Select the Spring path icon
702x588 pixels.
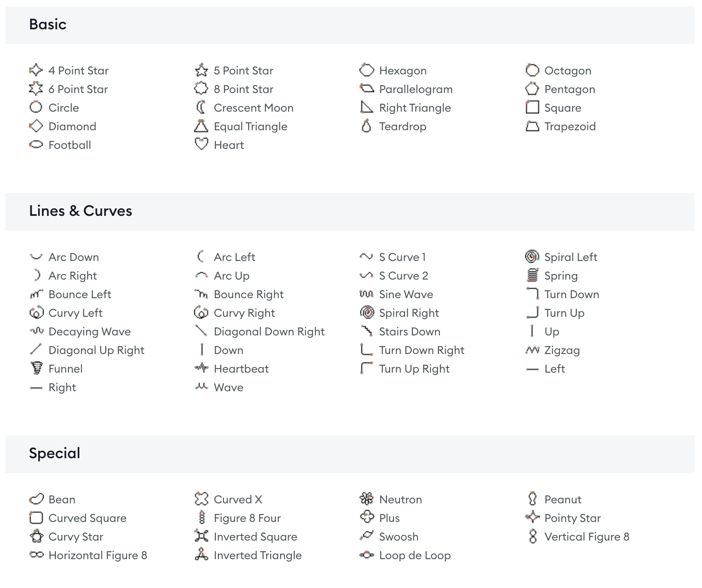[x=532, y=275]
